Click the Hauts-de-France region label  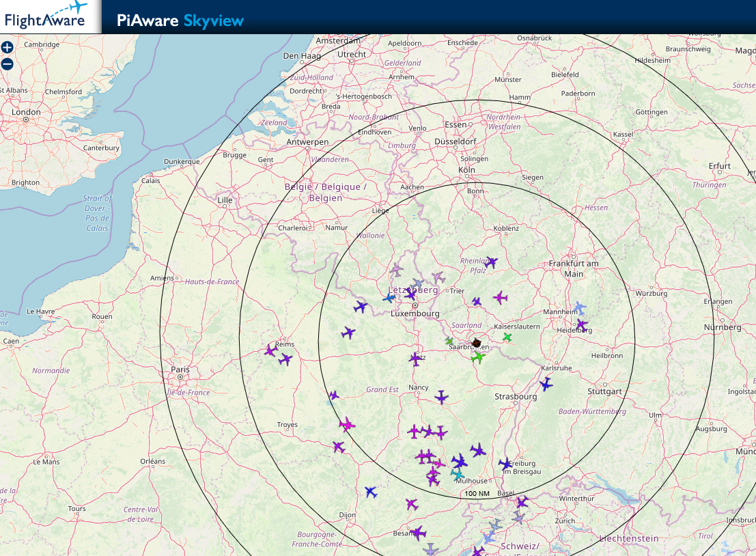(x=212, y=281)
